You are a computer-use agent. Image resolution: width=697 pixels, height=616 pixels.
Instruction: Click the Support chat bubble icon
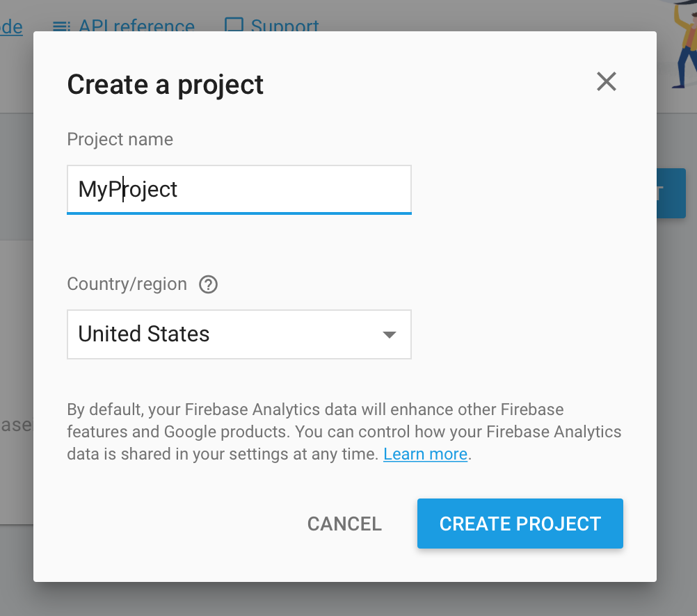pyautogui.click(x=234, y=26)
